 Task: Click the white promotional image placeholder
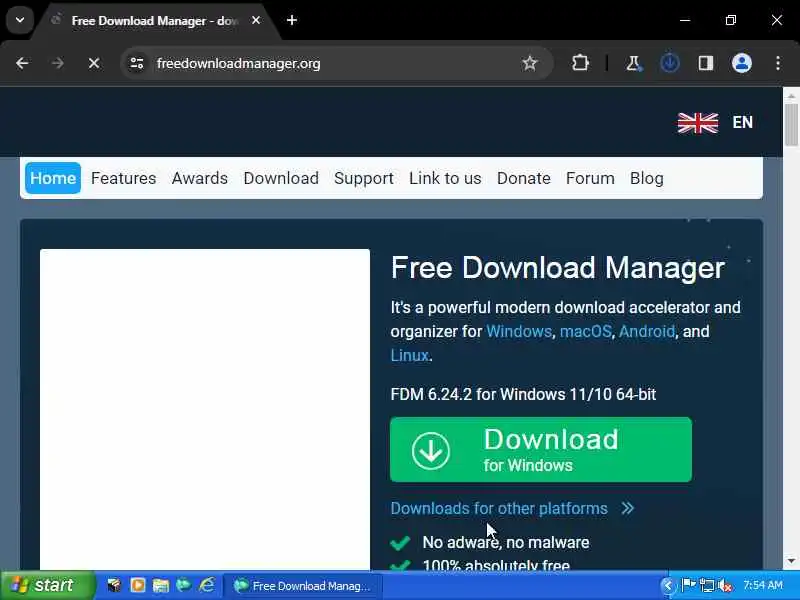pyautogui.click(x=205, y=409)
